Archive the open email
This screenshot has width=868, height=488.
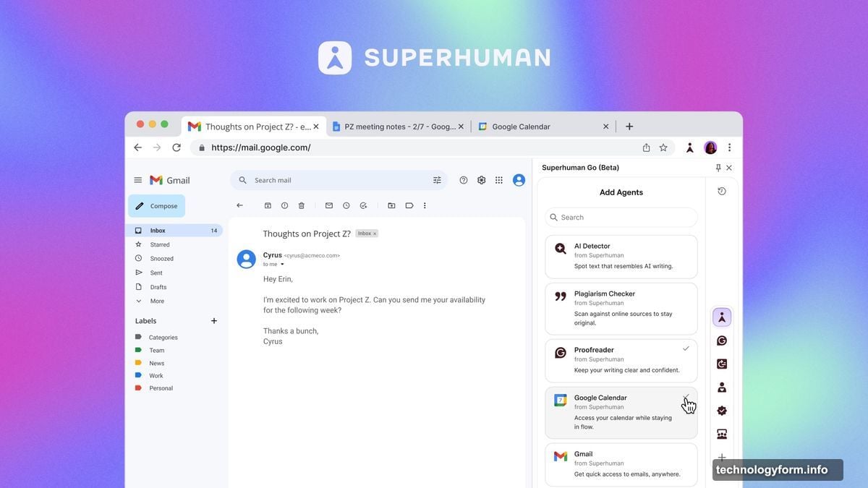point(268,205)
